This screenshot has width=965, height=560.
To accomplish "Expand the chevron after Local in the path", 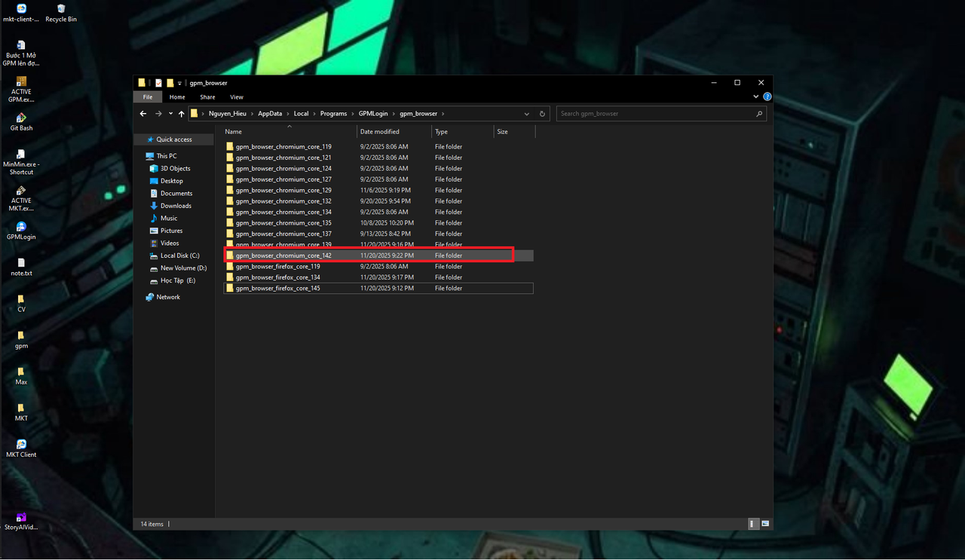I will point(314,114).
